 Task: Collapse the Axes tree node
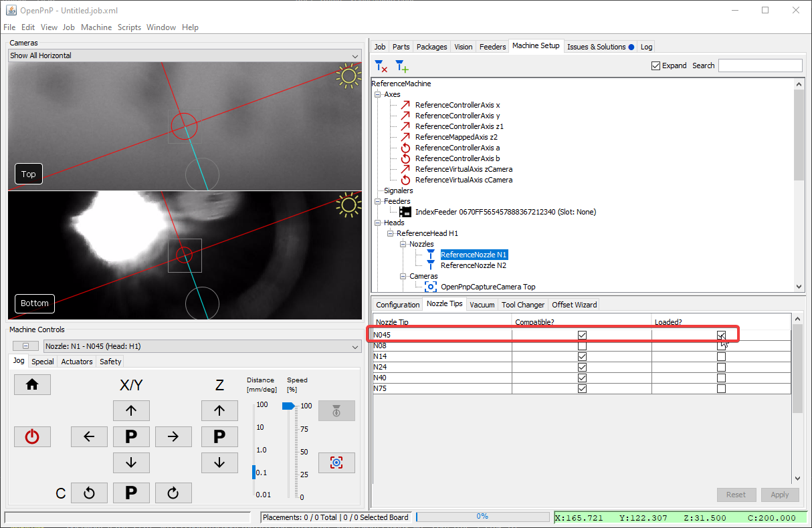378,94
